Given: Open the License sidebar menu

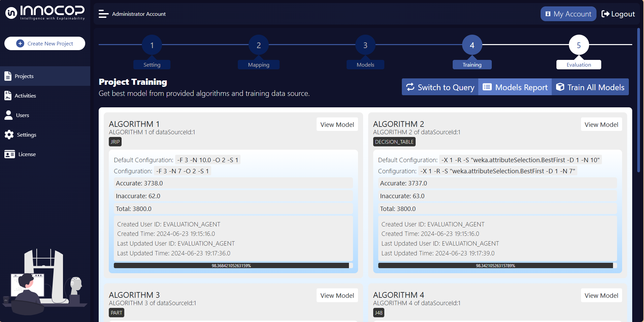Looking at the screenshot, I should (45, 154).
